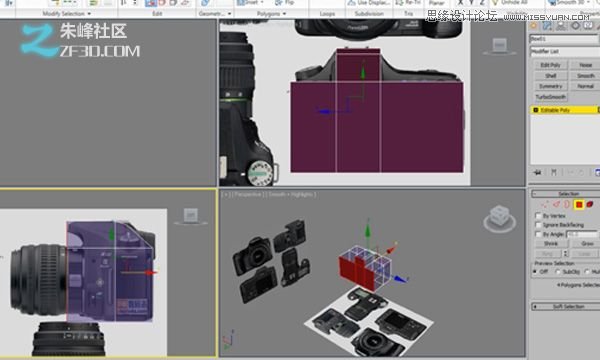Expand the Soft Selection rollout
This screenshot has width=600, height=360.
(565, 306)
